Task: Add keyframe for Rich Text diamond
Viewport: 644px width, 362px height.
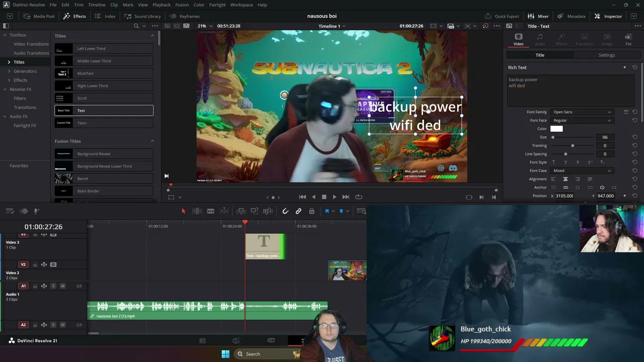Action: 625,67
